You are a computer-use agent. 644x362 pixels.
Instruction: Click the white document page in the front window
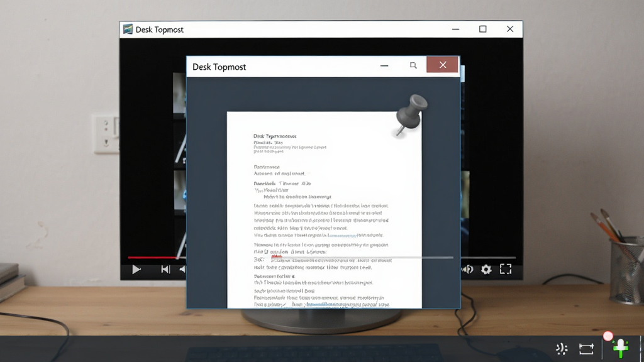tap(325, 210)
